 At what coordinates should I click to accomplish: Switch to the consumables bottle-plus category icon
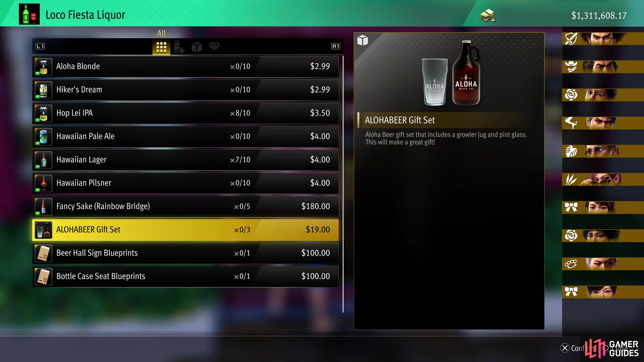coord(179,47)
